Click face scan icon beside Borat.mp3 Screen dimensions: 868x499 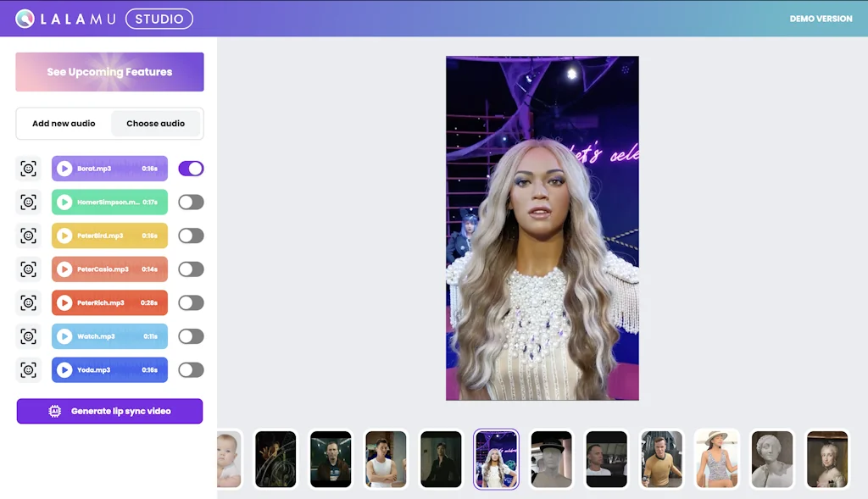(x=29, y=169)
